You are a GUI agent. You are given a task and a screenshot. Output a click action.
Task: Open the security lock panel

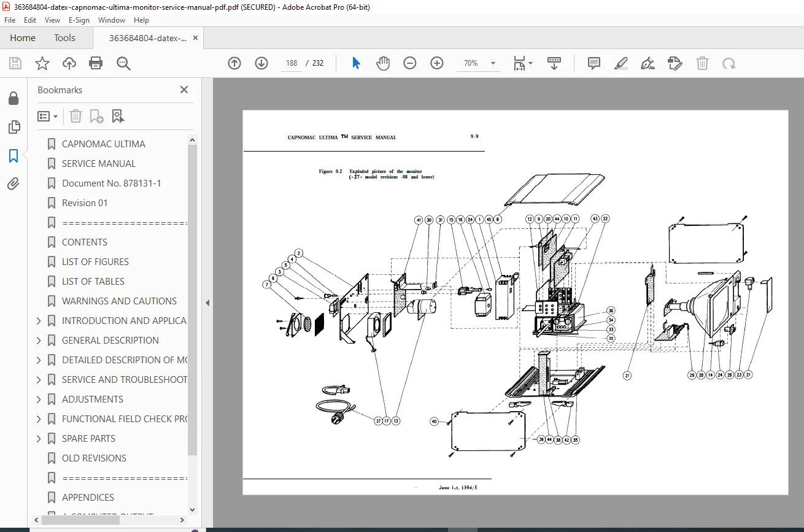pyautogui.click(x=14, y=98)
